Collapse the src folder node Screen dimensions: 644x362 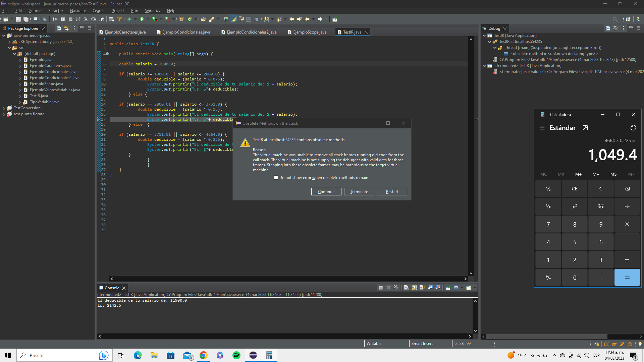coord(9,48)
